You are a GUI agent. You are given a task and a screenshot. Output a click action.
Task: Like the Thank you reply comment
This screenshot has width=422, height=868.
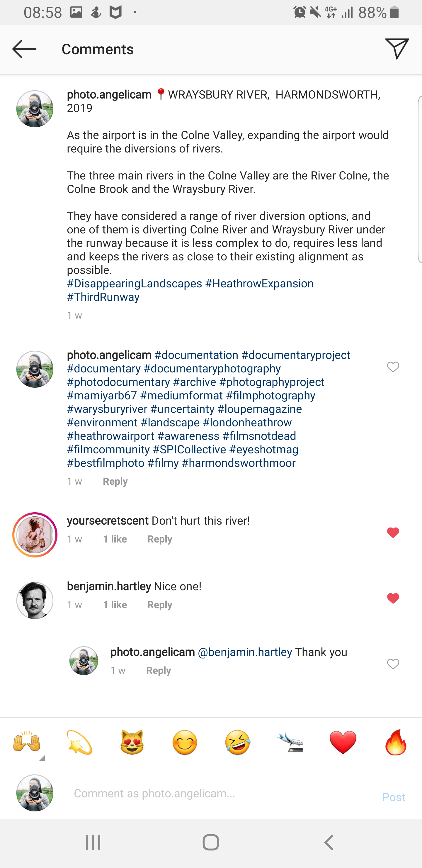tap(393, 664)
